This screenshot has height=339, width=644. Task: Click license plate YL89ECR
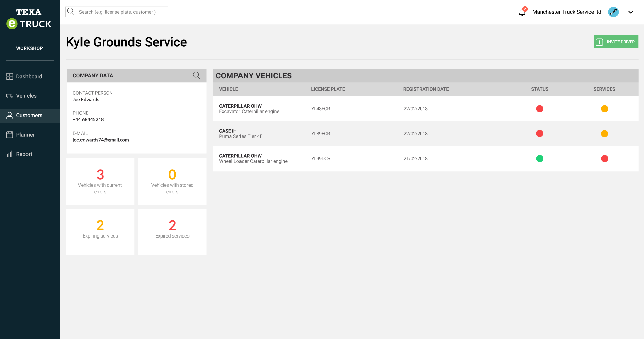coord(321,134)
